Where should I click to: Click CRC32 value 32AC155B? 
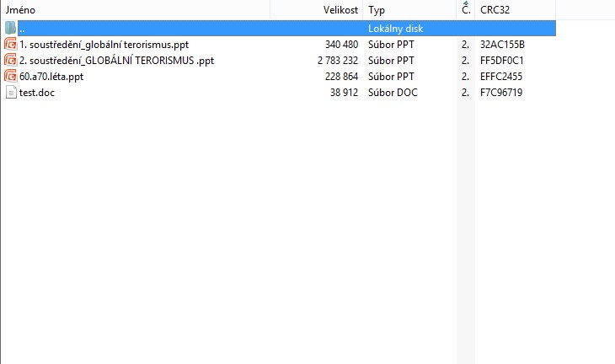click(502, 45)
